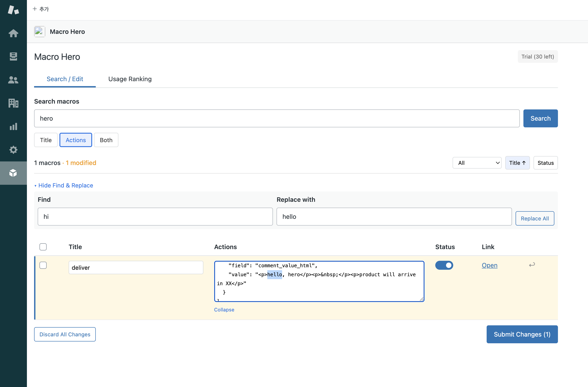This screenshot has width=588, height=387.
Task: Toggle the Status switch for the deliver macro
Action: pyautogui.click(x=444, y=265)
